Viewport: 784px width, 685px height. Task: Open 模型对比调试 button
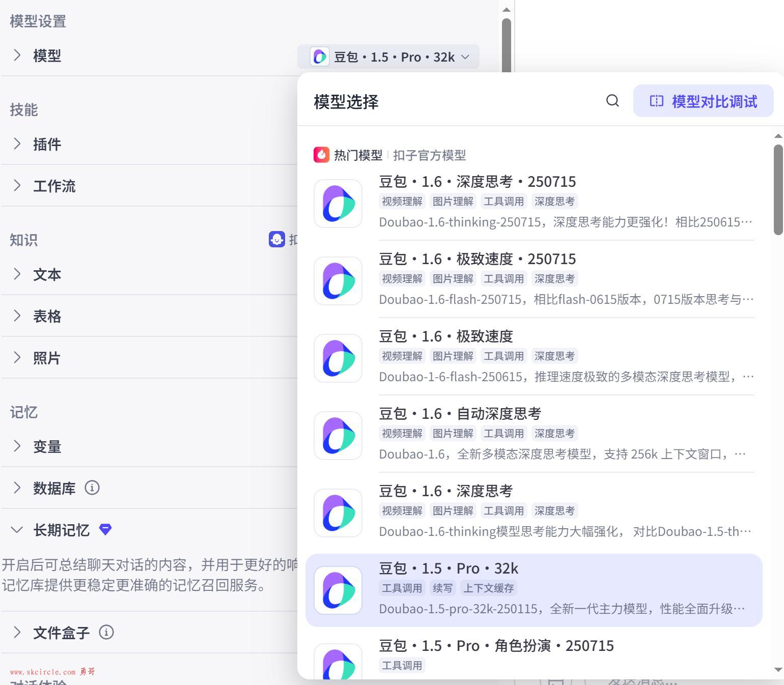(703, 101)
